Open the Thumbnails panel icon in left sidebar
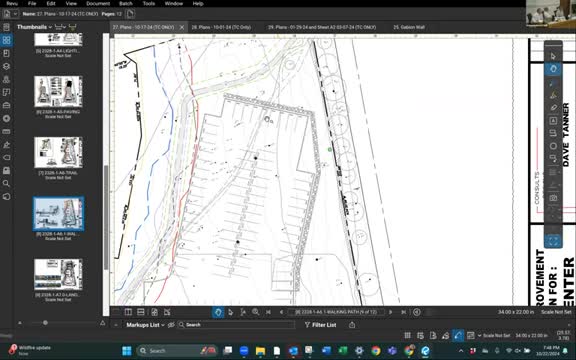The width and height of the screenshot is (576, 360). click(x=6, y=40)
